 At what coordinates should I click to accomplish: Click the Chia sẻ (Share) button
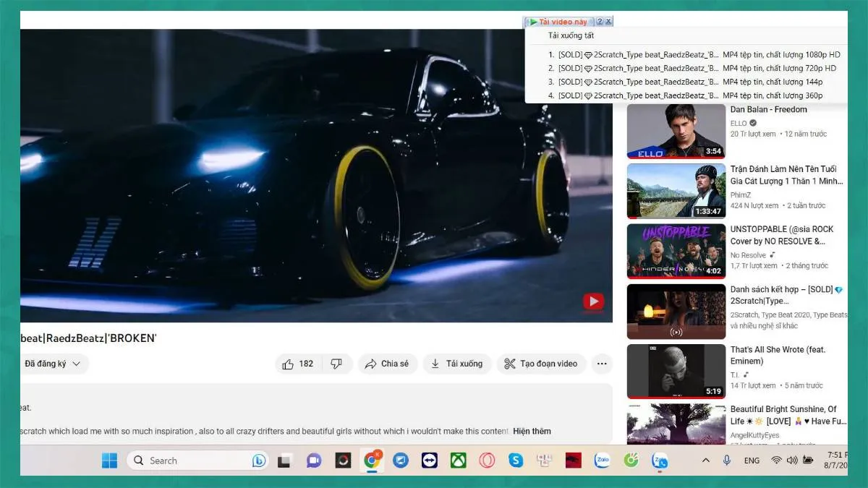click(x=388, y=364)
